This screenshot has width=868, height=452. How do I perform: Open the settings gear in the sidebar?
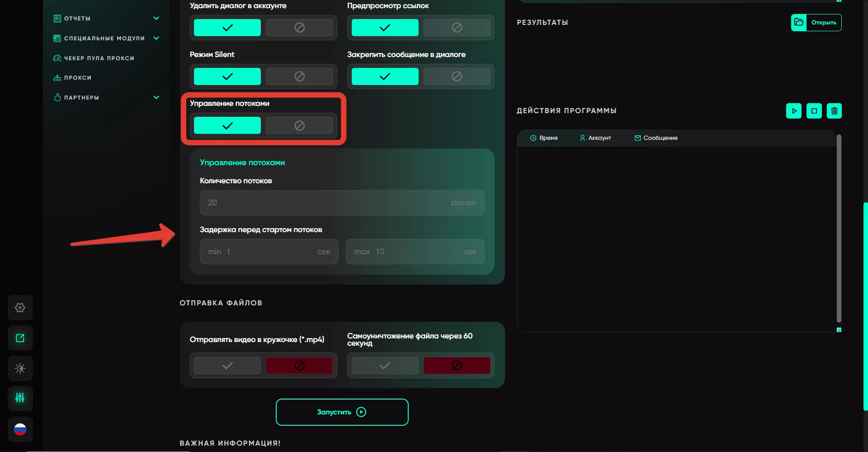tap(20, 308)
